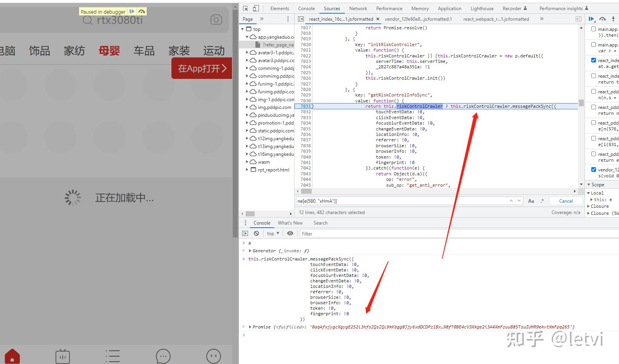Switch drawer to What's New tab
Screen dimensions: 619x364
pos(290,223)
